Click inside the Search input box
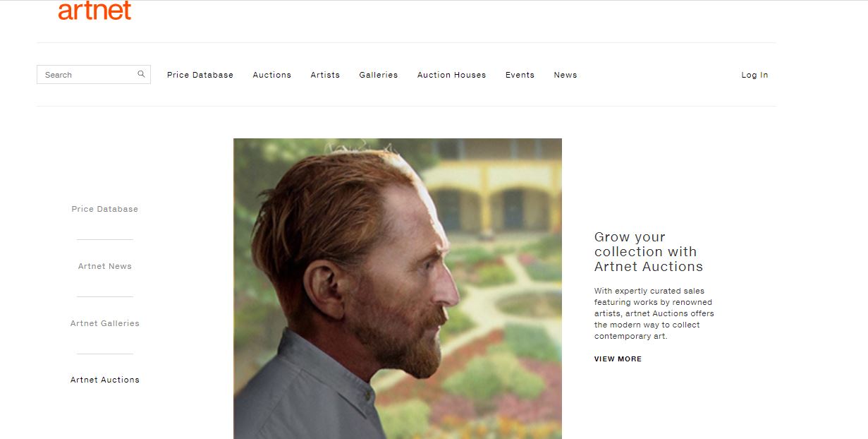 85,74
